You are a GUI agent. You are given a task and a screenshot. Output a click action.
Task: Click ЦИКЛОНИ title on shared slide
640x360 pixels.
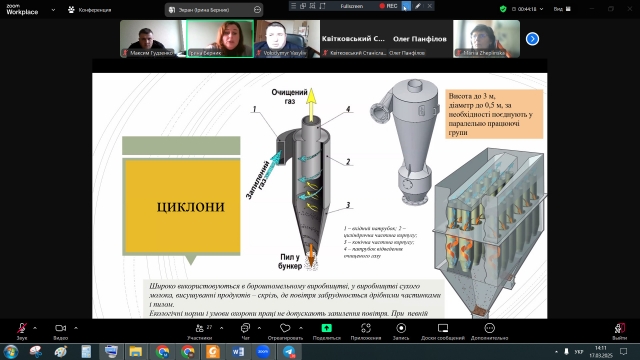(x=191, y=207)
